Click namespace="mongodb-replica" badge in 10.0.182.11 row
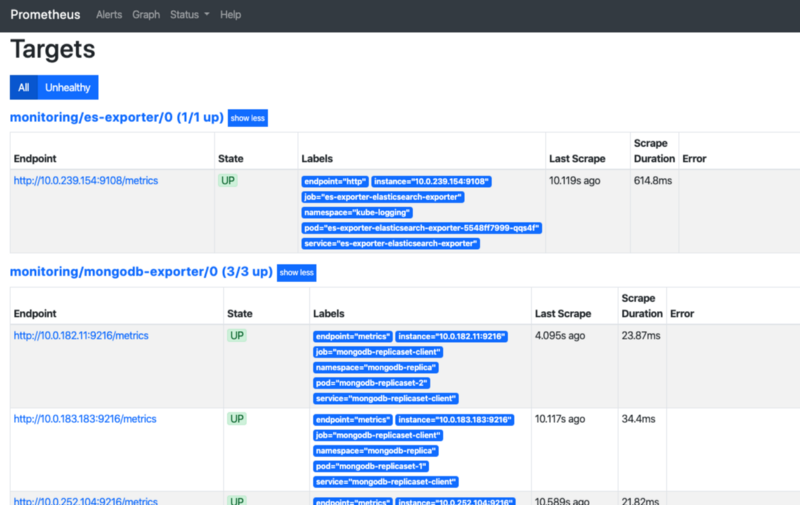The image size is (800, 505). click(x=376, y=368)
